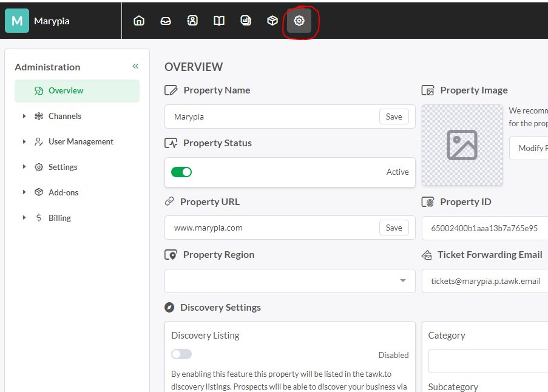Screen dimensions: 548x392
Task: Click the Marypia property name in header
Action: pyautogui.click(x=52, y=21)
